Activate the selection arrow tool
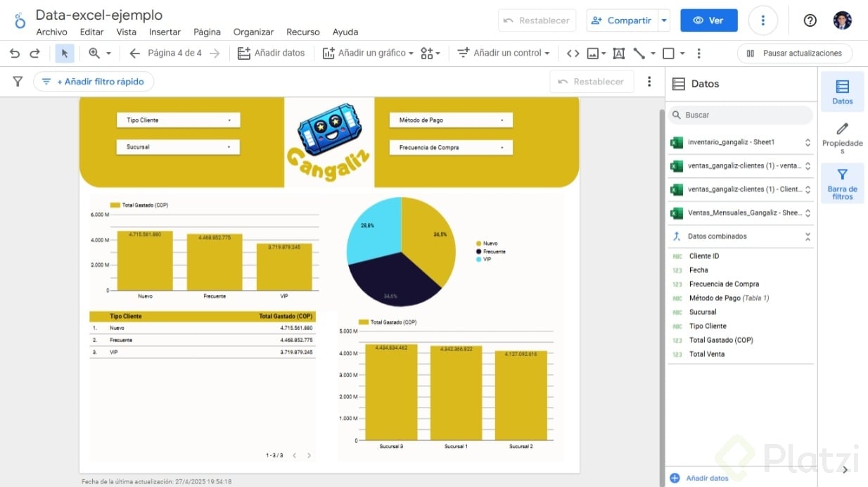Image resolution: width=868 pixels, height=487 pixels. [x=65, y=53]
